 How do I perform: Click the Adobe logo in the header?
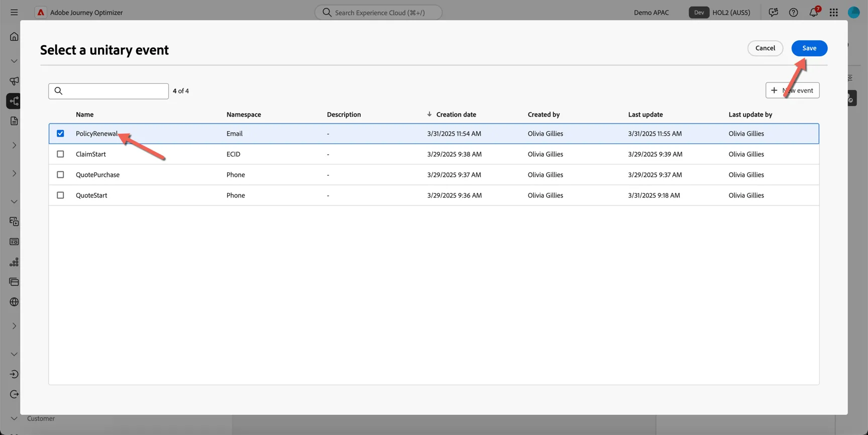(41, 12)
